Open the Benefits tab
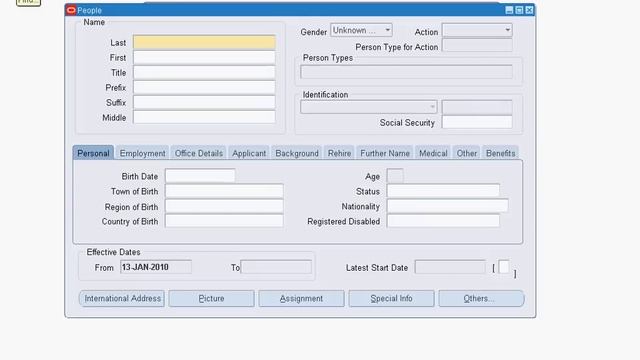This screenshot has width=640, height=360. (x=500, y=153)
